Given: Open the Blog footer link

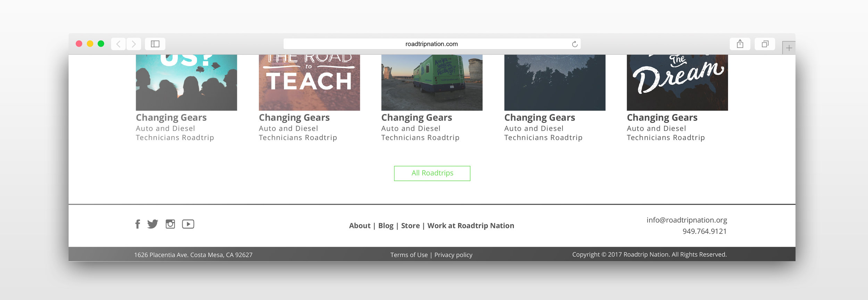Looking at the screenshot, I should click(386, 226).
